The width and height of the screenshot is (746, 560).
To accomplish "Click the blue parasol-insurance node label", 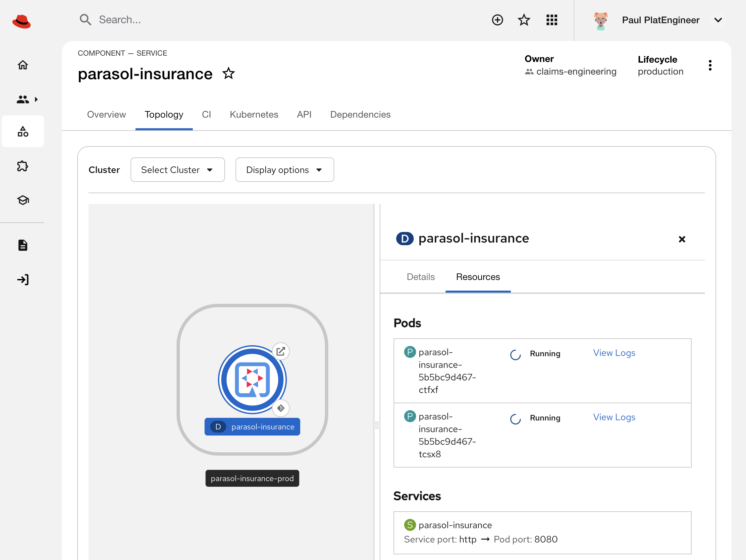I will [252, 427].
